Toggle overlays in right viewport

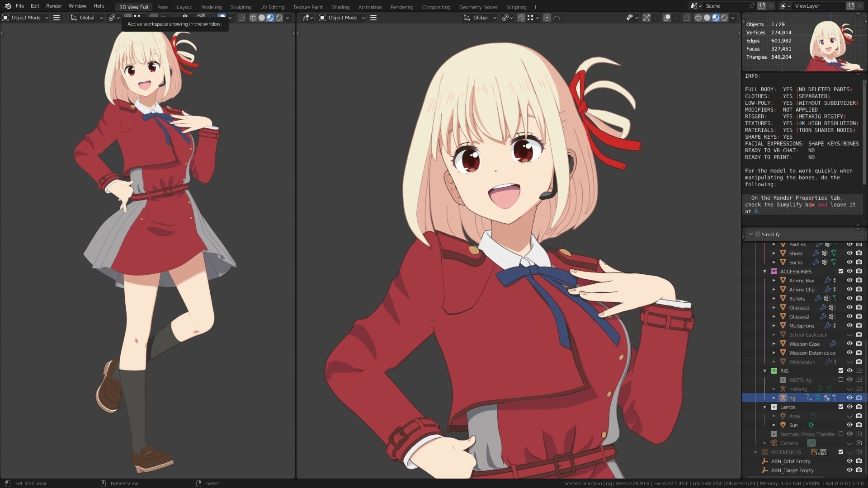667,18
